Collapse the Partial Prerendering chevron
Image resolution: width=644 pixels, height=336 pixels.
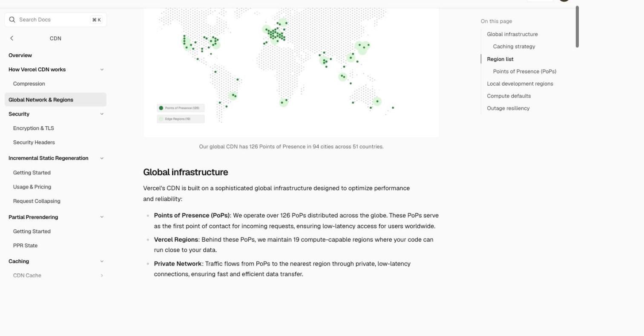(x=102, y=217)
